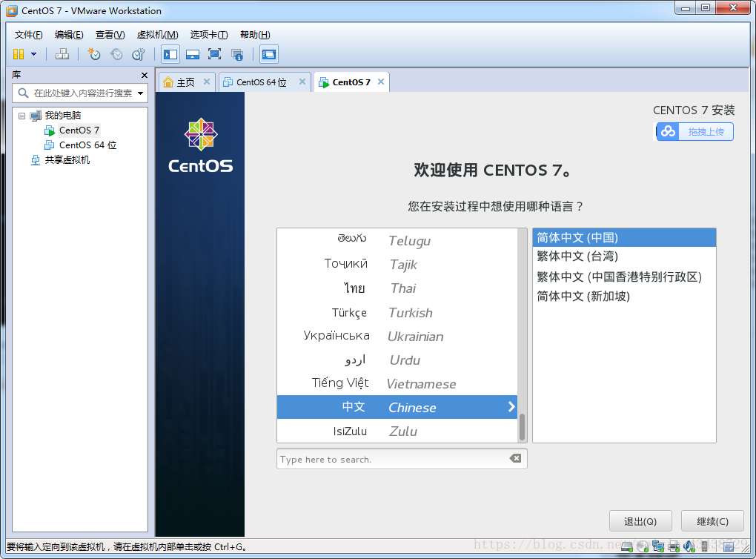Image resolution: width=756 pixels, height=559 pixels.
Task: Close the CentOS 7 tab
Action: (x=381, y=82)
